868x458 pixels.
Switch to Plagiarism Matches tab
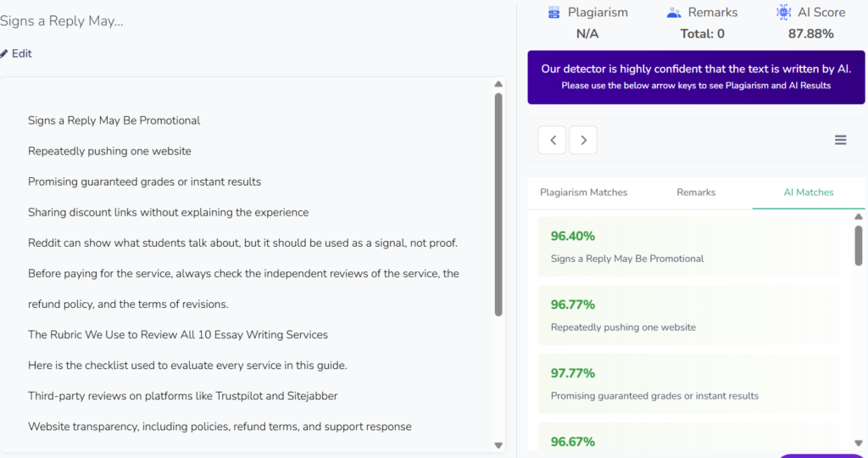point(583,193)
